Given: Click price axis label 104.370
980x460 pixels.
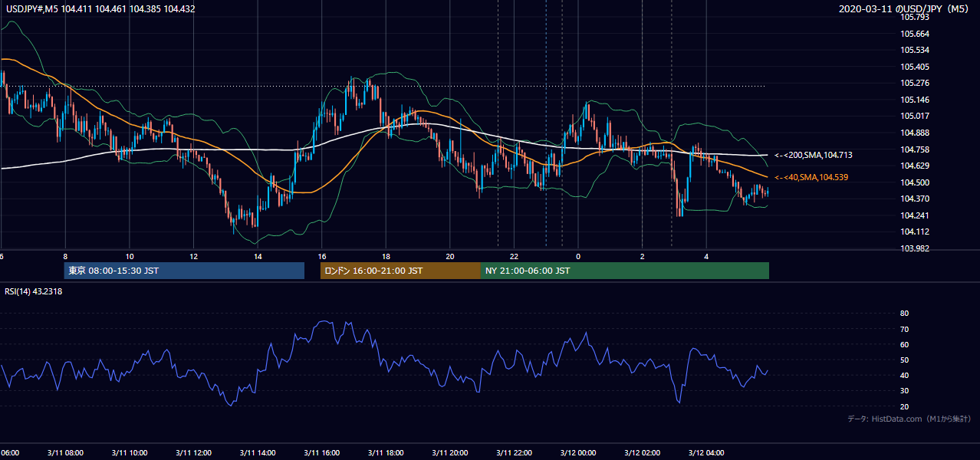Looking at the screenshot, I should click(x=915, y=199).
